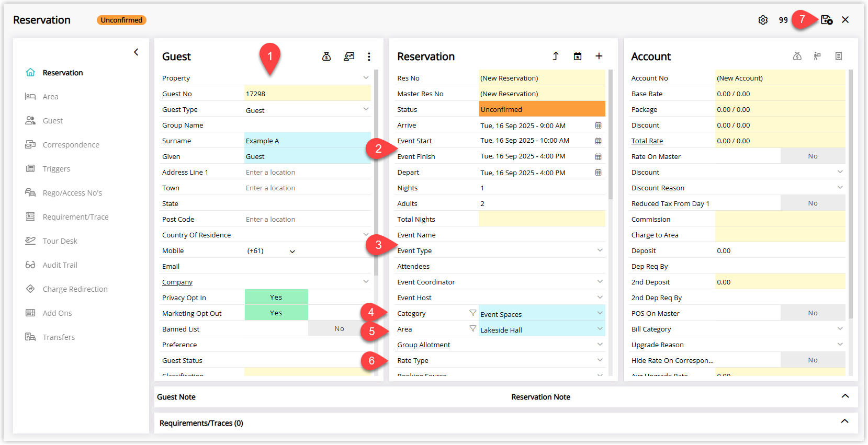Open the Discount Reason dropdown
The image size is (868, 445).
click(840, 187)
